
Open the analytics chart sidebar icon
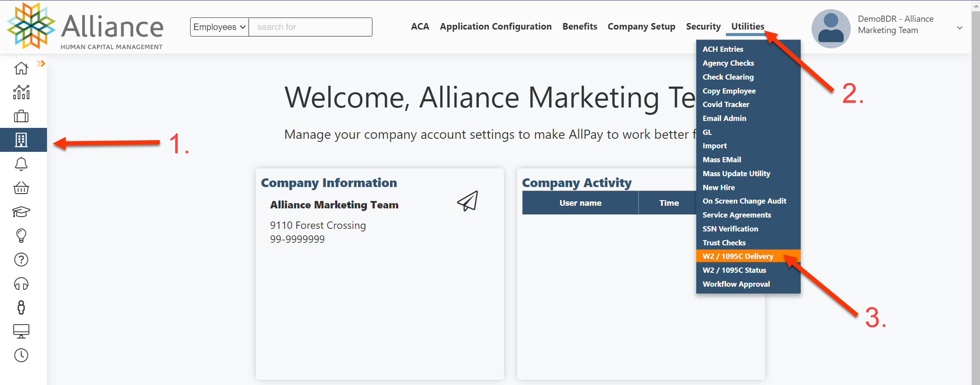coord(21,92)
